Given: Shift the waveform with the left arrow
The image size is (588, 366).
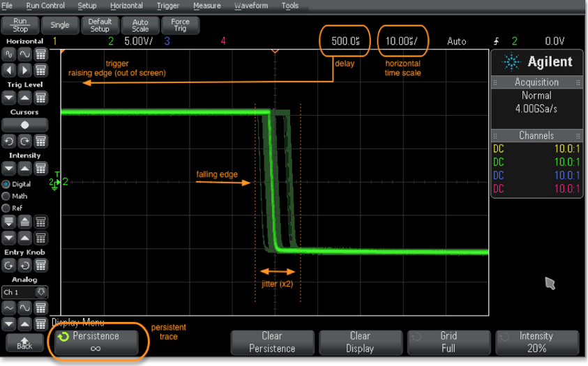Looking at the screenshot, I should pyautogui.click(x=8, y=70).
